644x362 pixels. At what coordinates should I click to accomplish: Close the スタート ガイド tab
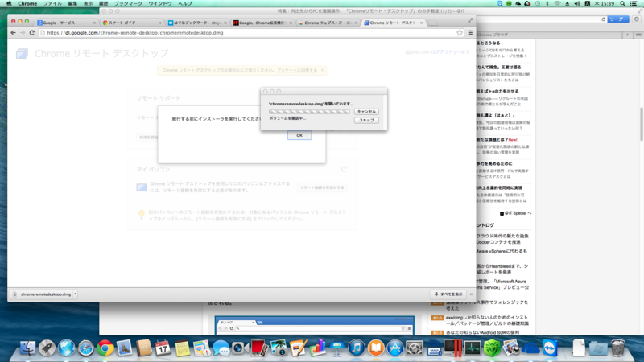(159, 23)
